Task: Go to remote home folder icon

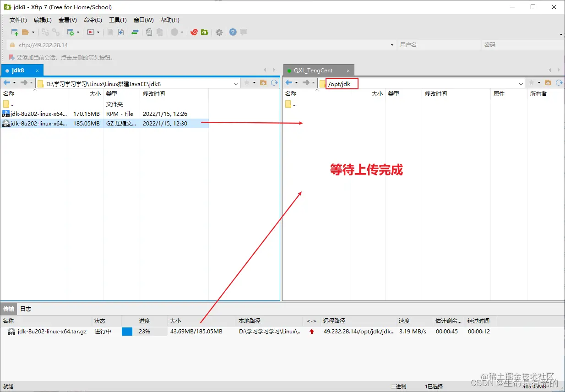Action: click(549, 83)
